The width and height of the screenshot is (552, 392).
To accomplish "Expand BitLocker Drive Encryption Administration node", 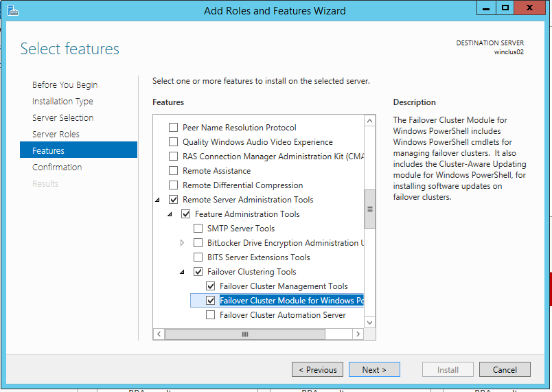I will pos(182,243).
